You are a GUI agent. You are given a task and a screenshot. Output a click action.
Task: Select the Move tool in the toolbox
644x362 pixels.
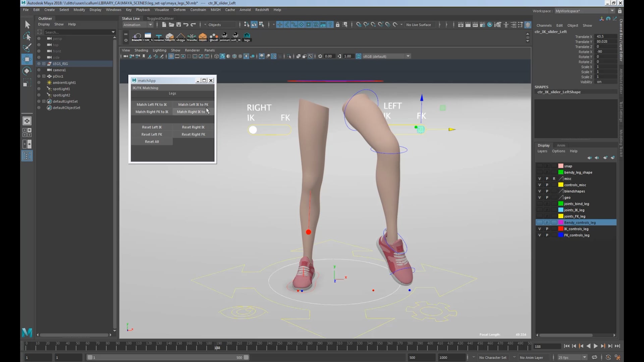tap(27, 59)
